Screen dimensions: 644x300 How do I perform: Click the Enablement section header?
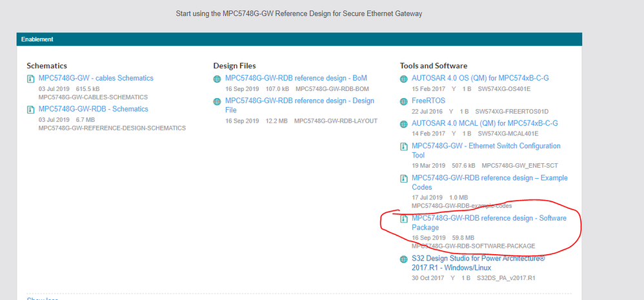click(299, 39)
